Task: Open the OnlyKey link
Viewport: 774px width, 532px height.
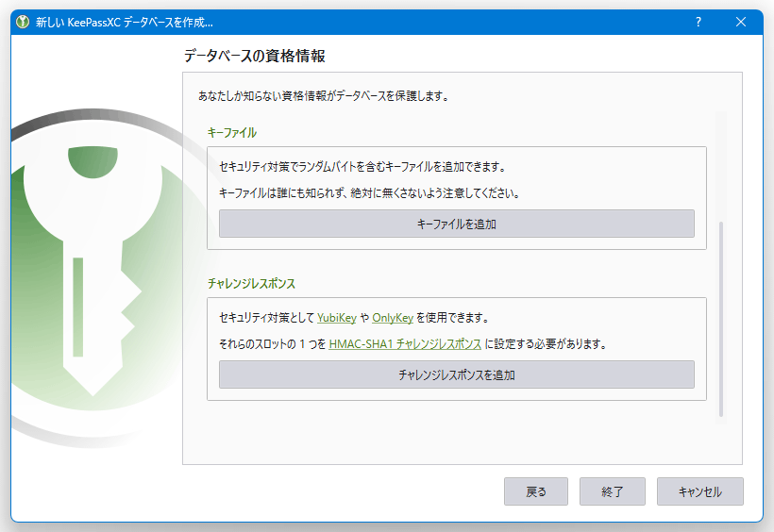Action: [393, 318]
